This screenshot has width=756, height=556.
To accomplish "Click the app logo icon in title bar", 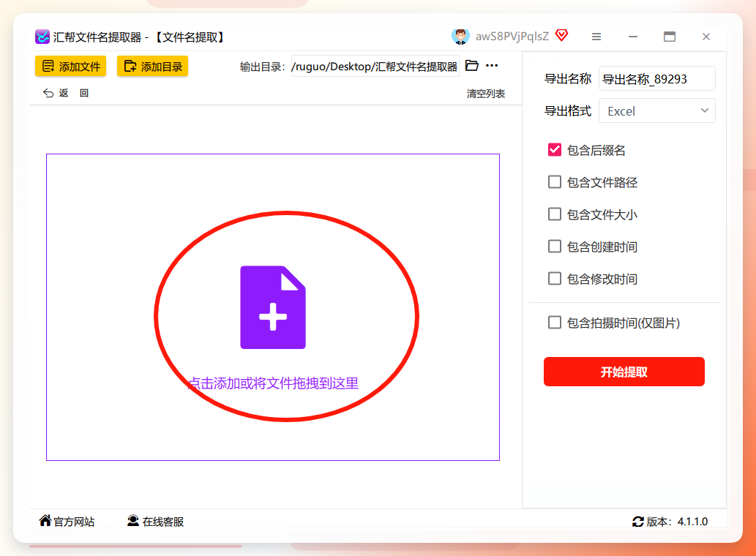I will point(42,37).
